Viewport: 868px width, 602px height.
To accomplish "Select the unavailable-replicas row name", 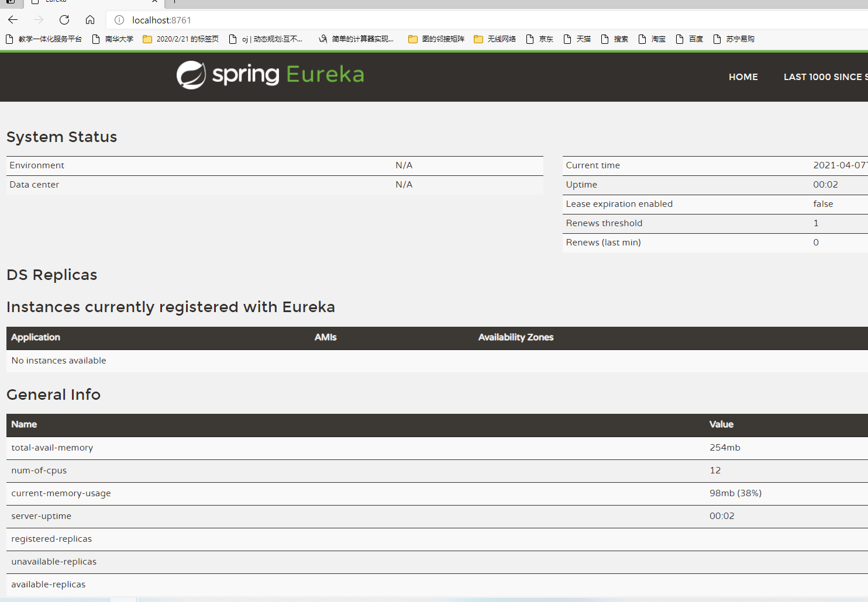I will pos(54,562).
